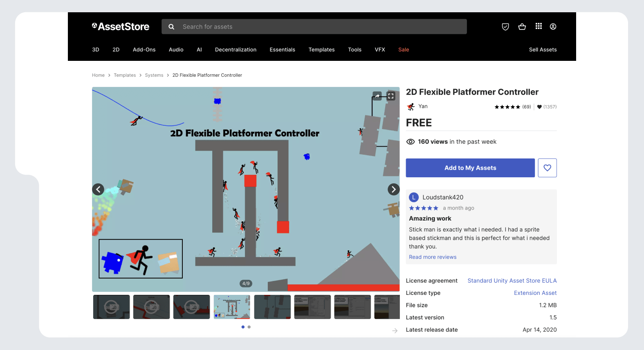The width and height of the screenshot is (644, 350).
Task: Open the Read more reviews link
Action: (x=433, y=257)
